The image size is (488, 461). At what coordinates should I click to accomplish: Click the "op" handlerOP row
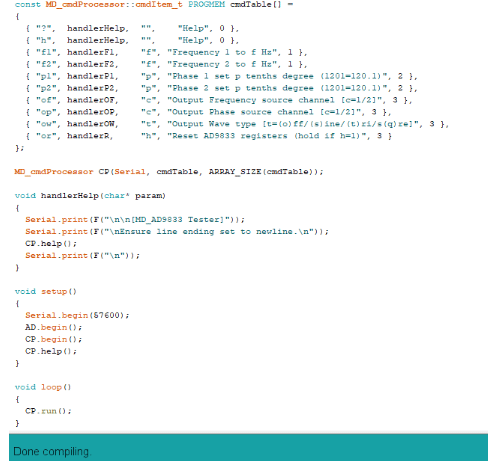point(208,112)
